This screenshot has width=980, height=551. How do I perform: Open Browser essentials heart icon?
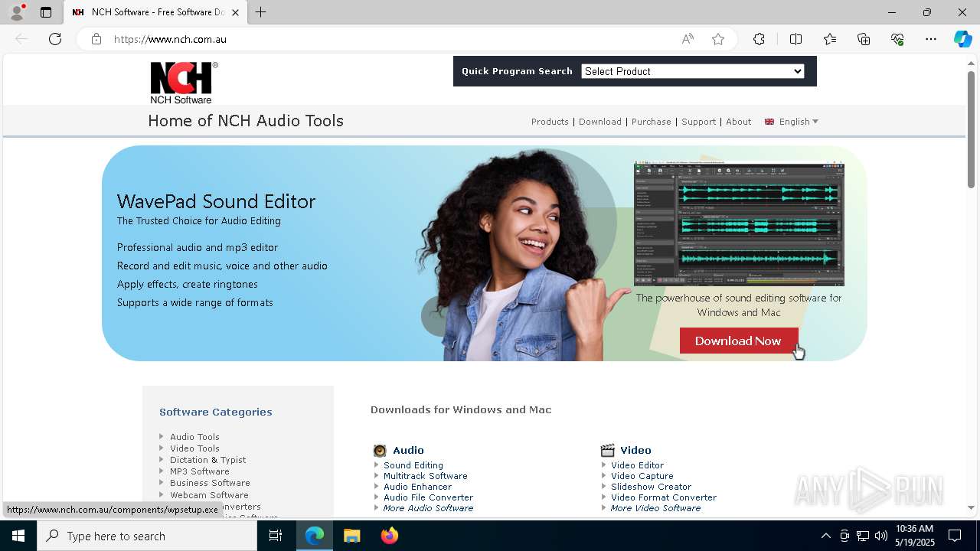click(897, 39)
